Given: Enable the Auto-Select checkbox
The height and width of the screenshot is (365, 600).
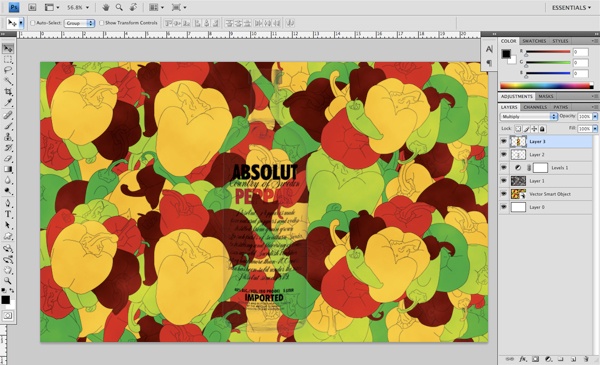Looking at the screenshot, I should pos(33,23).
